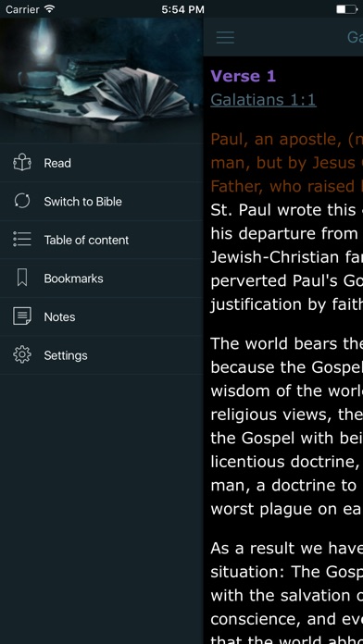Tap the commentary paragraph starting 'The world bears'
363x644 pixels.
click(286, 426)
